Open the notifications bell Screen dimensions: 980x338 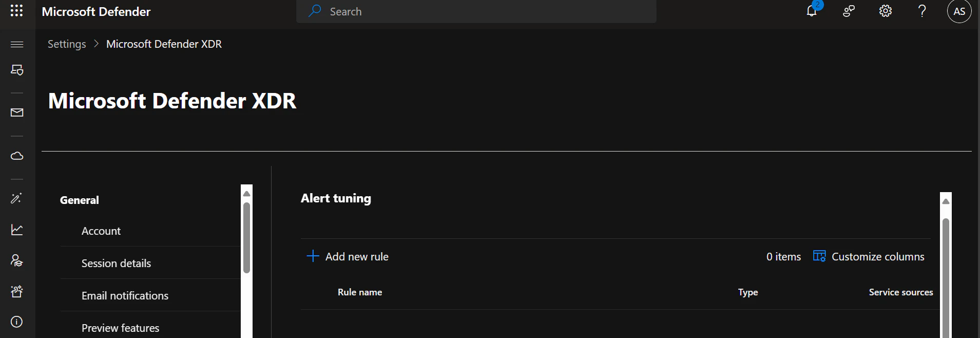click(x=812, y=11)
